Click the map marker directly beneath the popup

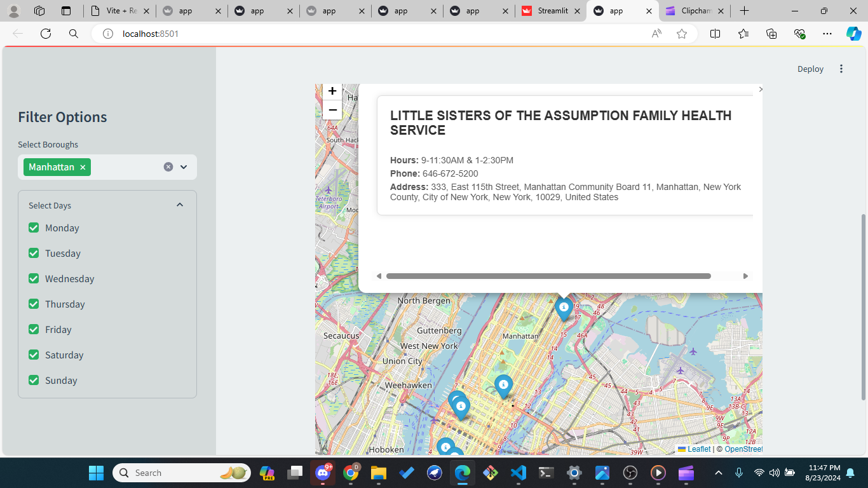564,309
